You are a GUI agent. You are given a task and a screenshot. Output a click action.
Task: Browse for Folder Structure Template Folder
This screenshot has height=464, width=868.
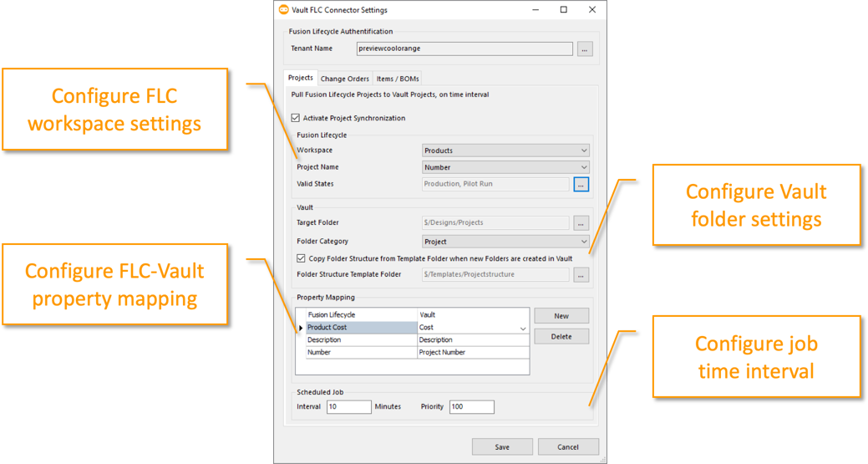pyautogui.click(x=581, y=274)
